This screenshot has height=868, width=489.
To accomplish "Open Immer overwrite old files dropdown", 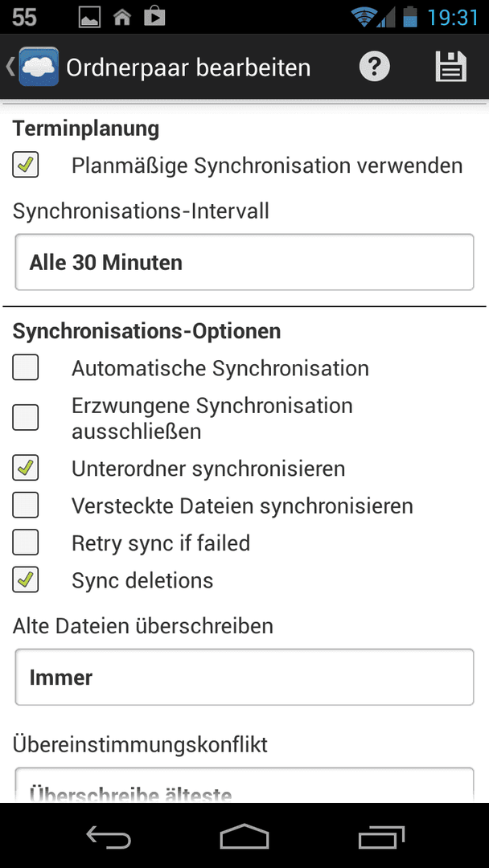I will click(x=244, y=677).
